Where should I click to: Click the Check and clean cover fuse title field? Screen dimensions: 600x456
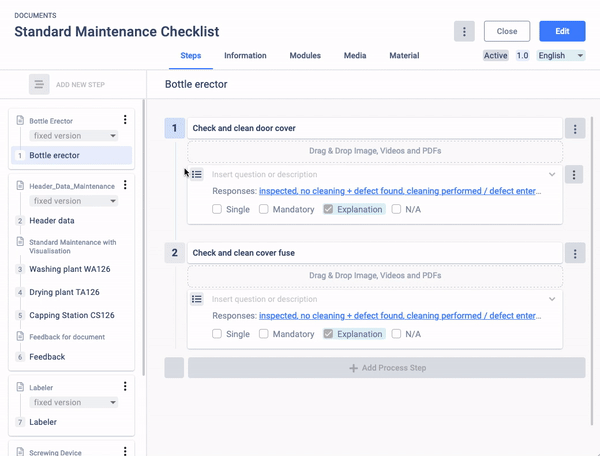375,253
